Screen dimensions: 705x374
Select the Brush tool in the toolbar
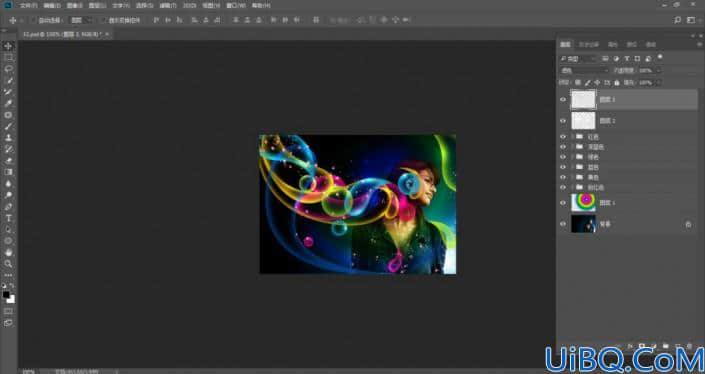point(8,126)
